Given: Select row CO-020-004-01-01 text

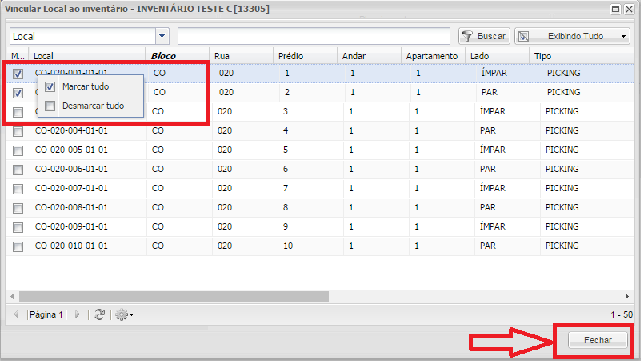Looking at the screenshot, I should point(71,130).
